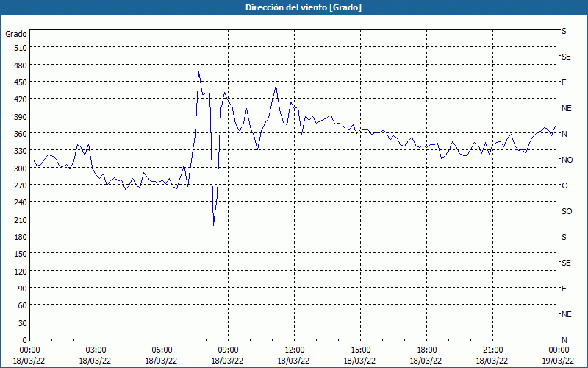Click the 'NO' compass direction label
The width and height of the screenshot is (588, 368).
click(x=567, y=160)
